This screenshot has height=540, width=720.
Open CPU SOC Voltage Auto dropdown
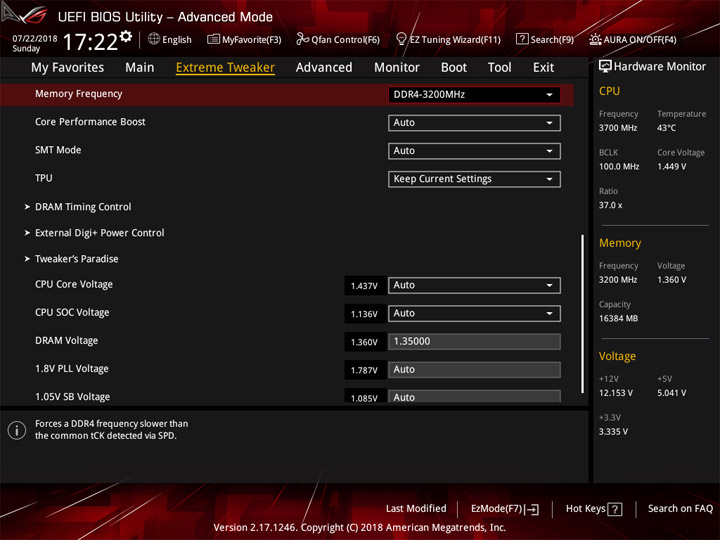tap(474, 313)
